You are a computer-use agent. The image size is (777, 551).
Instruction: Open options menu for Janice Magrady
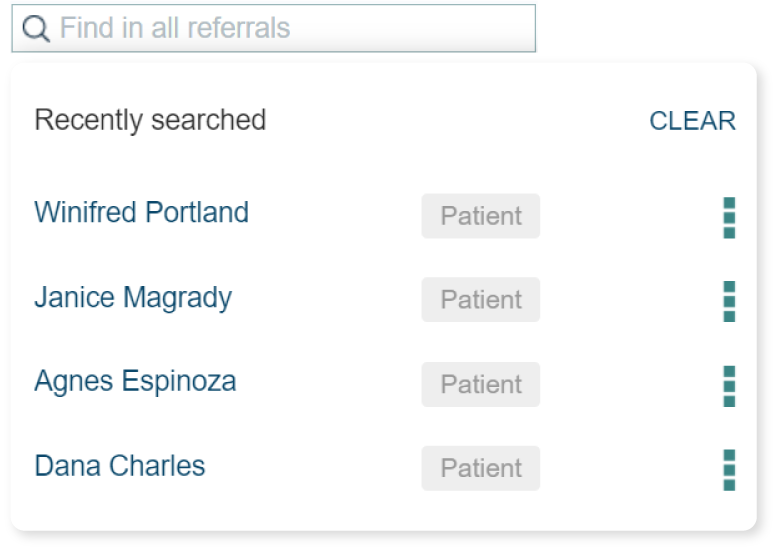tap(729, 301)
